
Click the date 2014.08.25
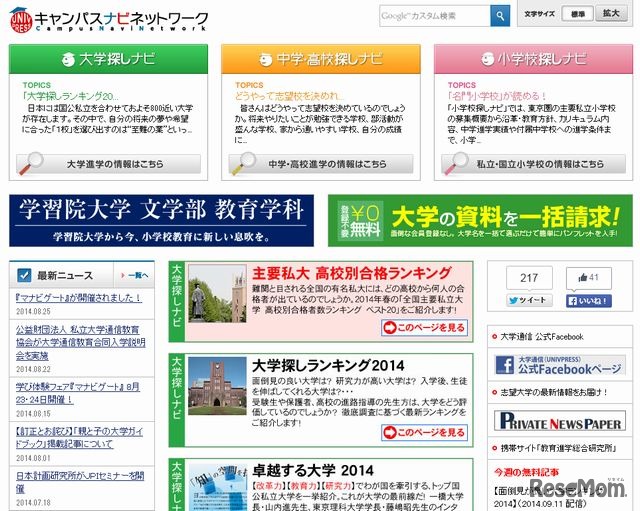[x=33, y=311]
